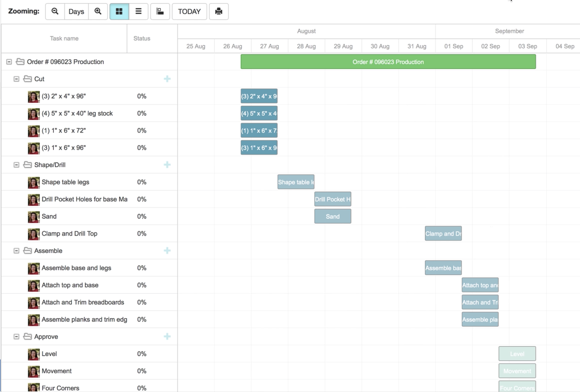Viewport: 580px width, 392px height.
Task: Select the Drill Pocket Holes bar on the chart
Action: [333, 199]
